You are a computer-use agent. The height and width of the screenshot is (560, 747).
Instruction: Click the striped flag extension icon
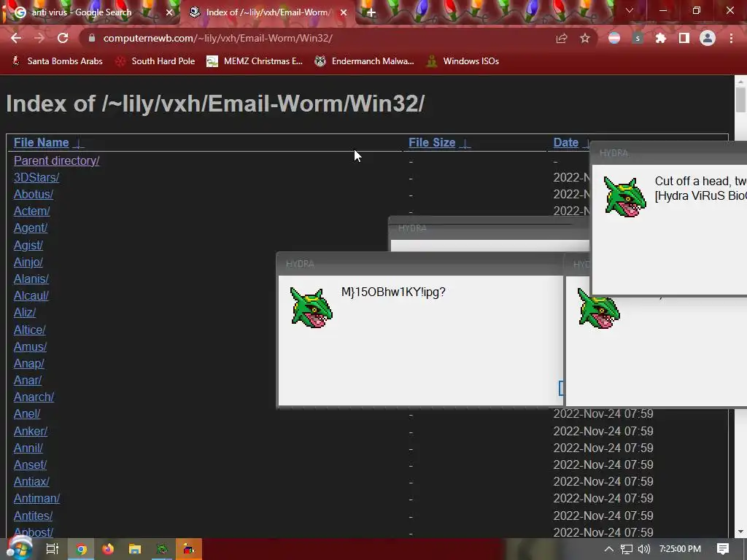pos(614,38)
